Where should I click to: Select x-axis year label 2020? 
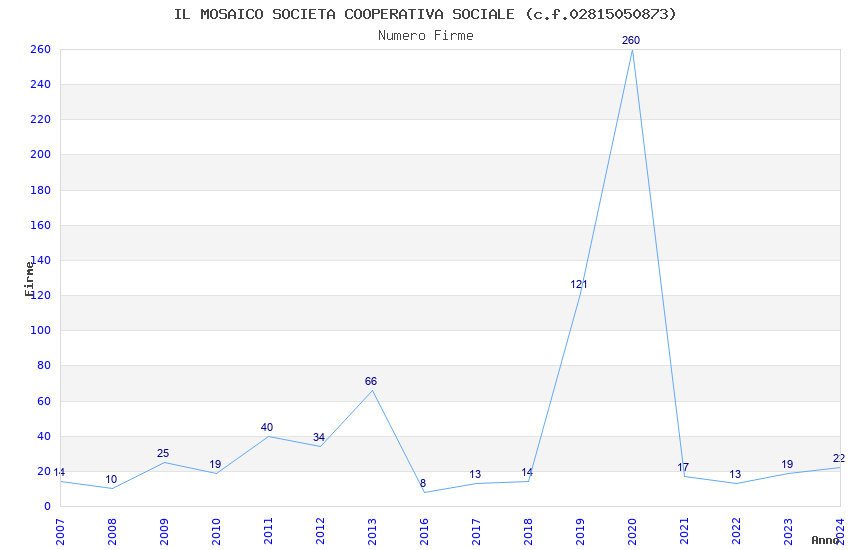[x=633, y=532]
